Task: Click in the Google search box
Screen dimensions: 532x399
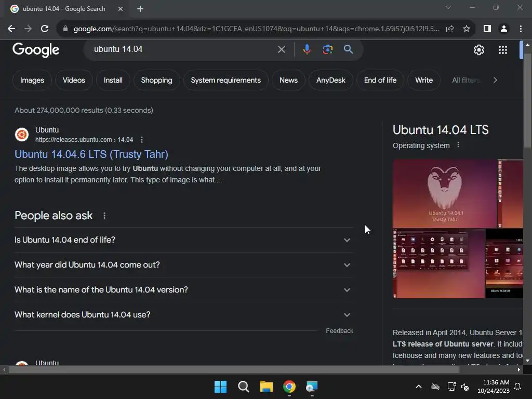Action: click(183, 49)
